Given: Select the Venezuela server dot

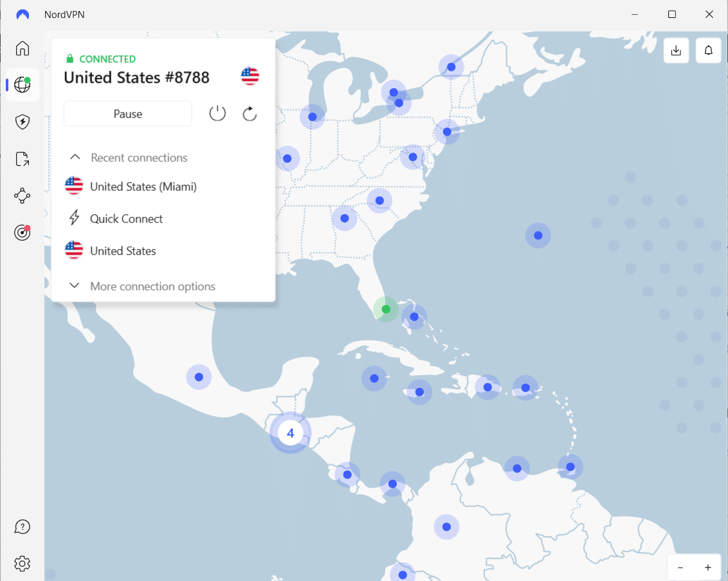Looking at the screenshot, I should coord(517,468).
